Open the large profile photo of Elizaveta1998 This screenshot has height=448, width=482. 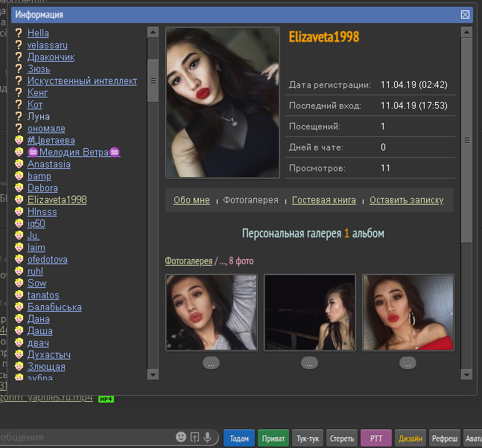[x=222, y=103]
